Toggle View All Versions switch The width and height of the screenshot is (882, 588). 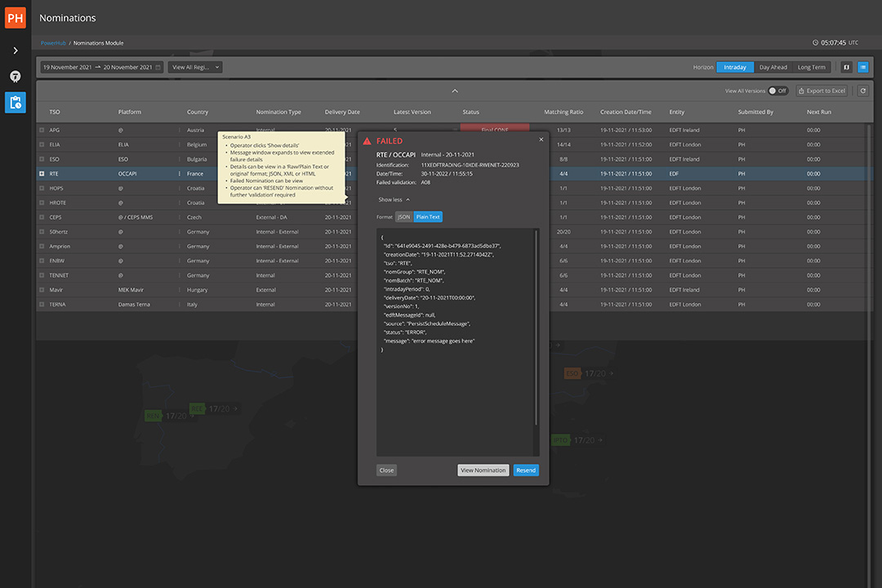777,91
